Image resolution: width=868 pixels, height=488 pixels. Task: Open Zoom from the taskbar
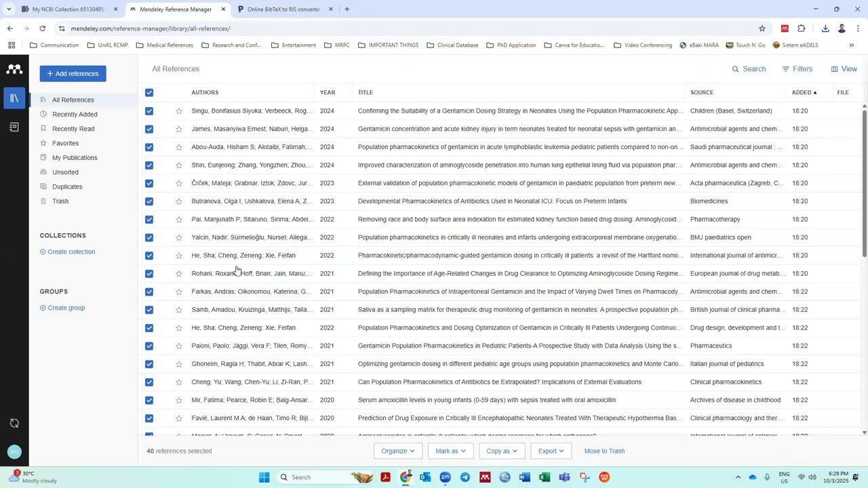click(x=445, y=477)
